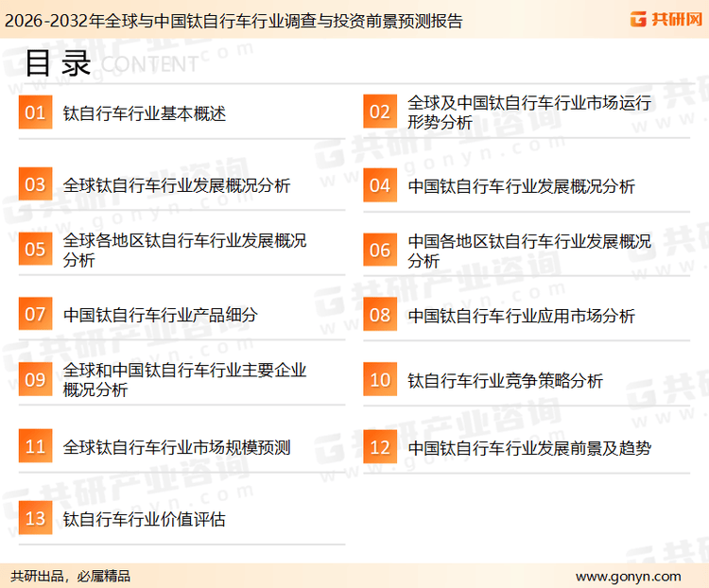Click the orange 02 chapter number badge
The width and height of the screenshot is (709, 588).
379,112
